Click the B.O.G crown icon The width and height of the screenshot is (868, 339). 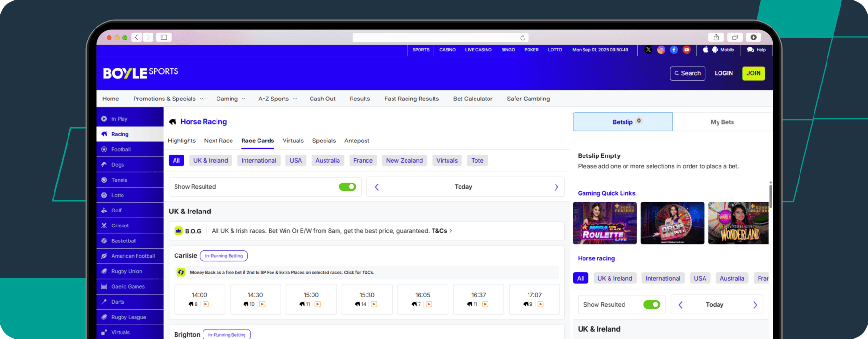click(178, 231)
